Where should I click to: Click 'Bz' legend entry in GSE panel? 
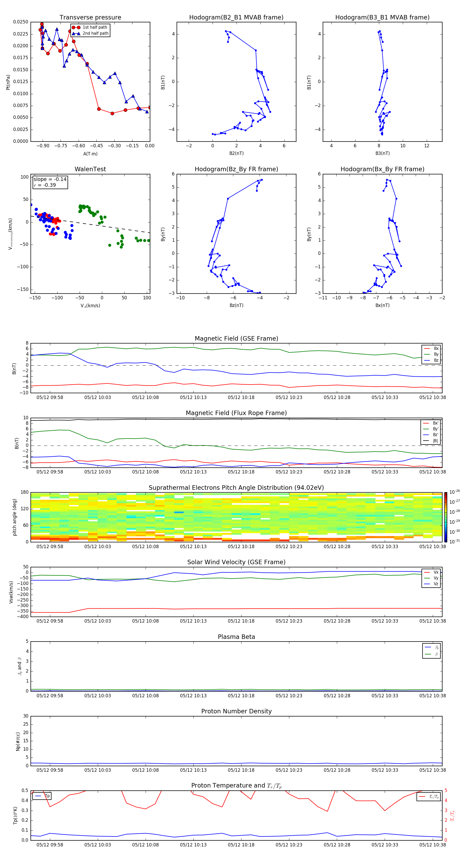coord(431,360)
